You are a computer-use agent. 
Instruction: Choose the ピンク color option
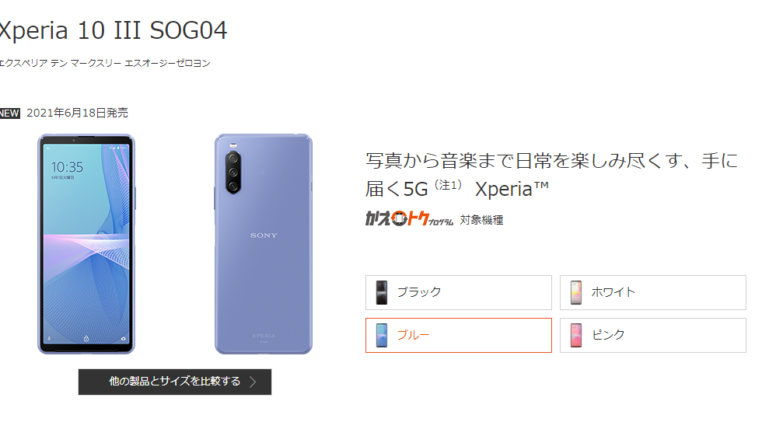point(653,335)
